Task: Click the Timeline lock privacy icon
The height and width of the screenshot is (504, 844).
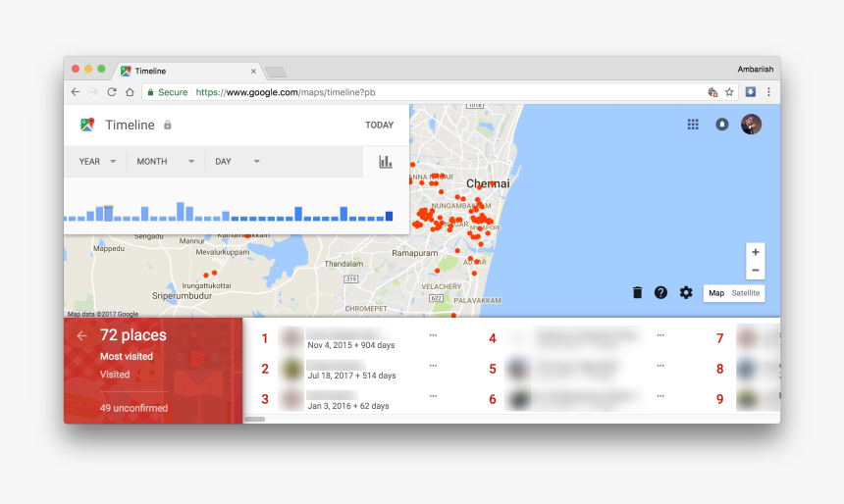Action: click(x=168, y=125)
